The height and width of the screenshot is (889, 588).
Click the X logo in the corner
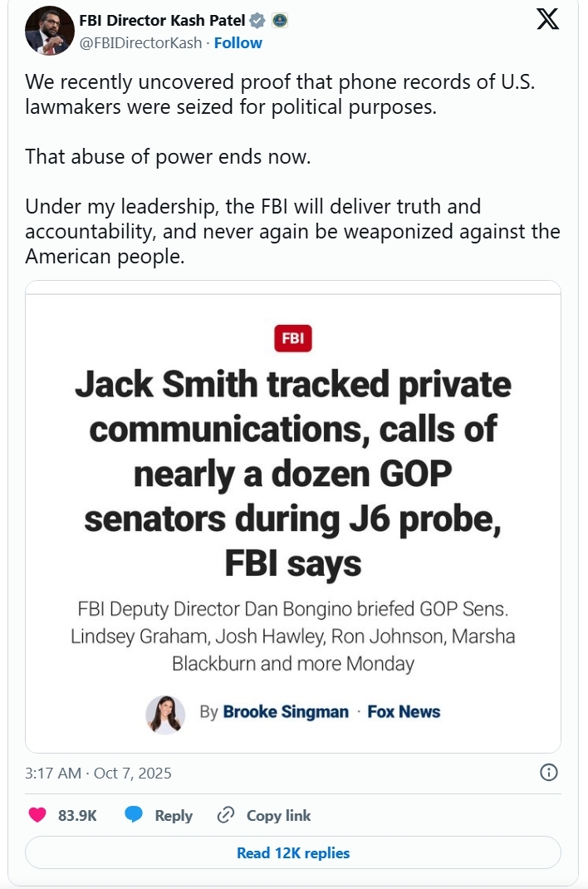click(x=547, y=20)
